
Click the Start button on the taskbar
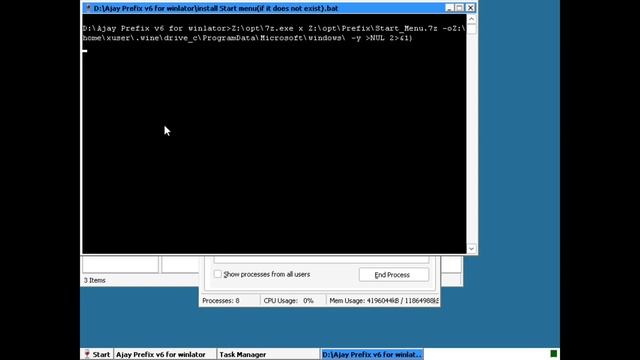click(97, 354)
